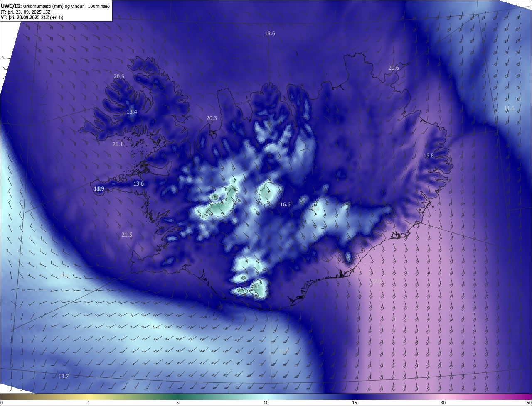Click the 16.6 value in central Iceland

pos(285,204)
